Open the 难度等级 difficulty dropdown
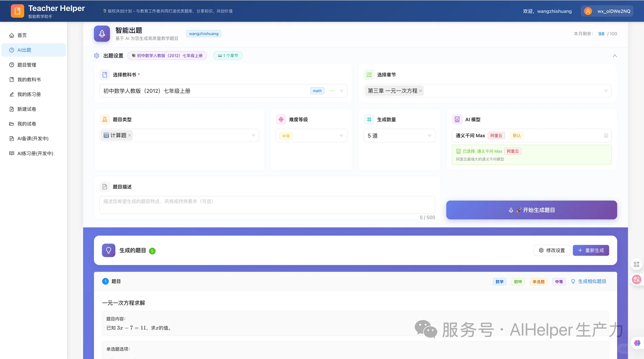Screen dimensions: 644x359 341,135
